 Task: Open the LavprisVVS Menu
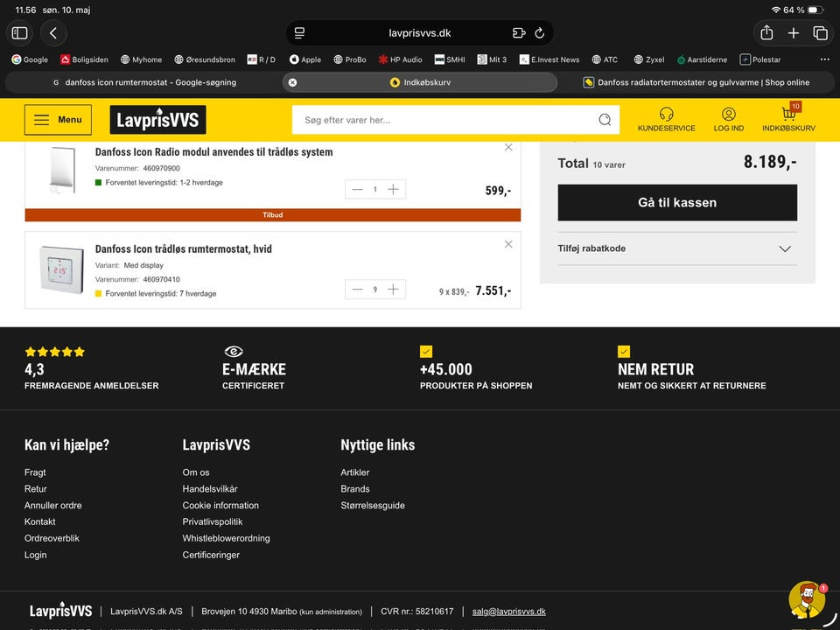point(58,120)
